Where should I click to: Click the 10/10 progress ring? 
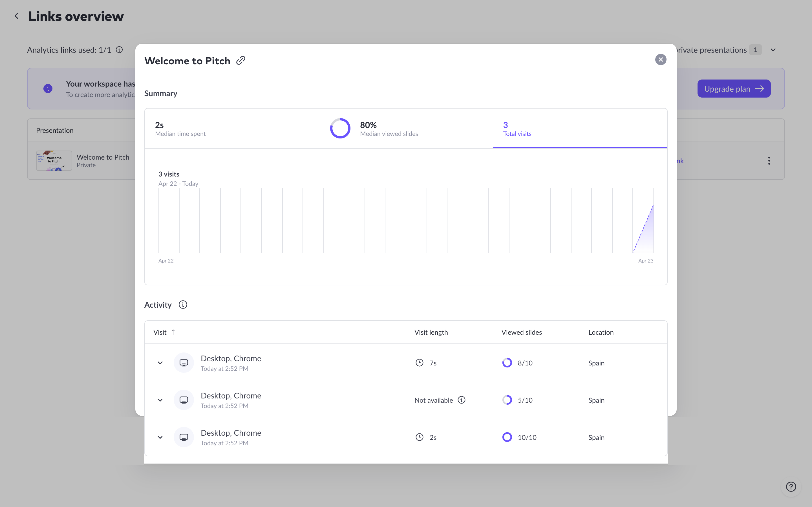pyautogui.click(x=507, y=437)
